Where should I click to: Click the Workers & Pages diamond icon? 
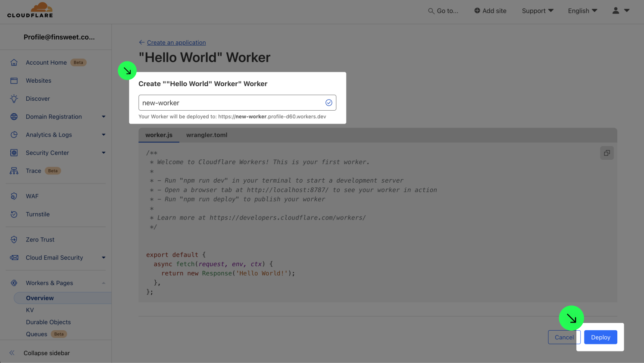[x=14, y=283]
